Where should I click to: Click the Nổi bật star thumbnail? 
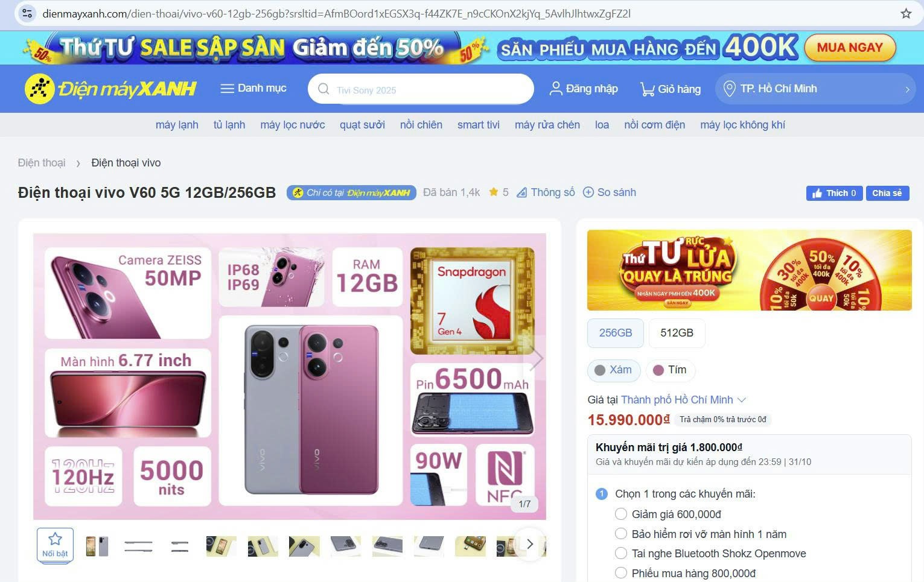click(55, 545)
